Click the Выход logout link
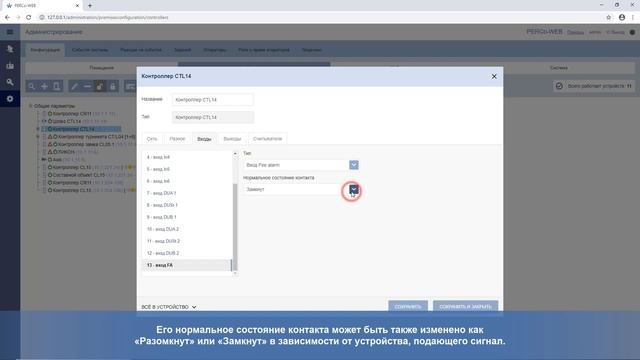Image resolution: width=640 pixels, height=360 pixels. point(615,32)
